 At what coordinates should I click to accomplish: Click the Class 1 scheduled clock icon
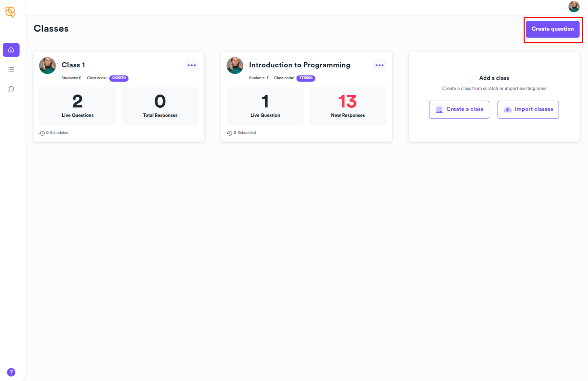point(42,133)
